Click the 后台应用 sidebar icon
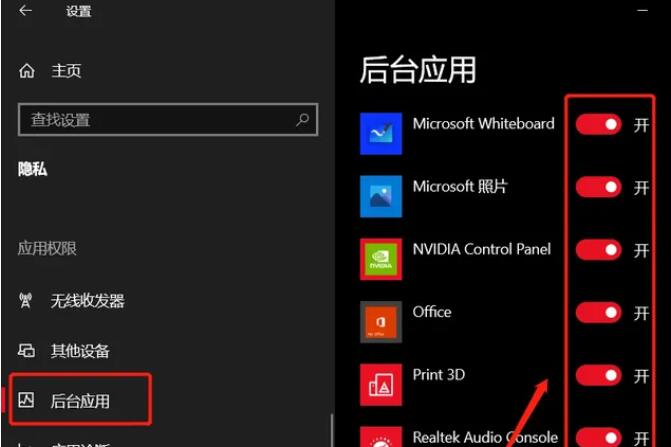Image resolution: width=671 pixels, height=447 pixels. click(x=26, y=400)
